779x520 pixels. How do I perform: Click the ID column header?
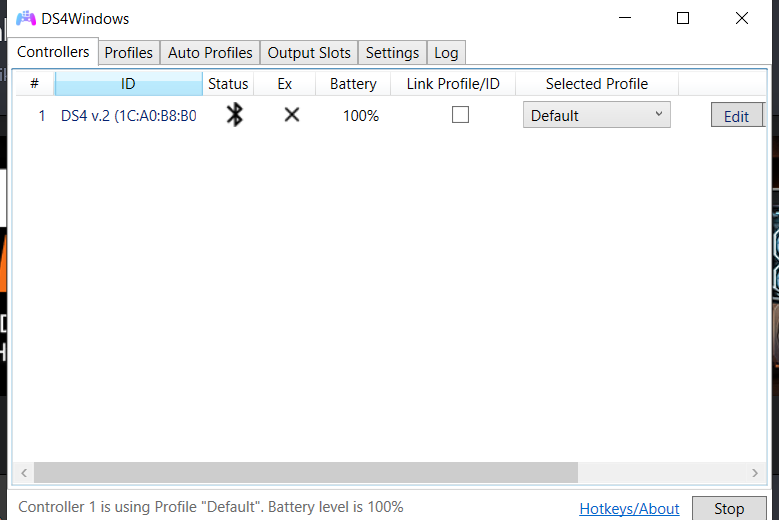(128, 83)
